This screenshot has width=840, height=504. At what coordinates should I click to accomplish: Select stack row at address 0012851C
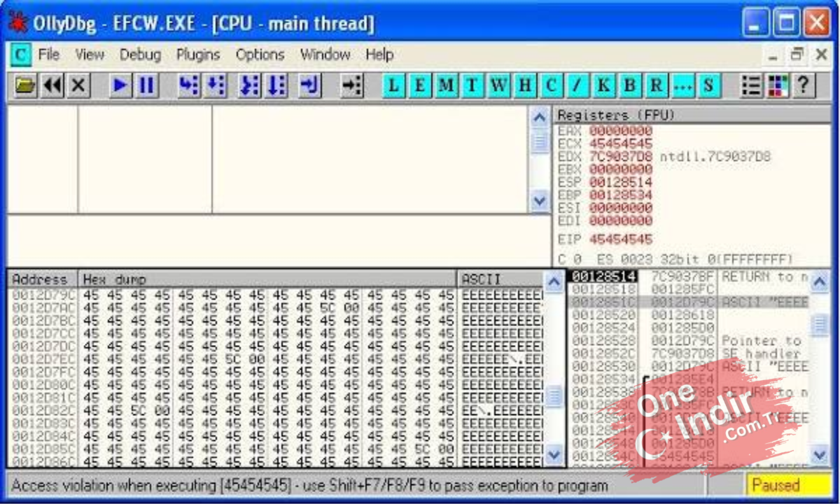pos(689,302)
